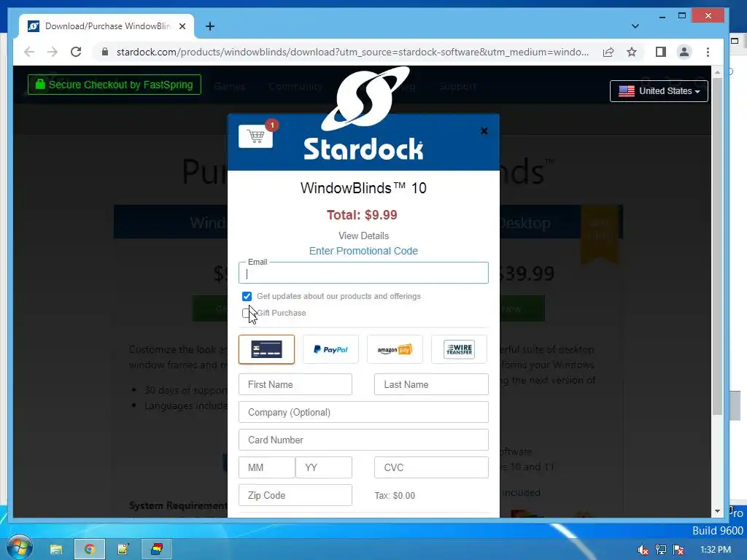Click Enter Promotional Code link
Image resolution: width=747 pixels, height=560 pixels.
coord(363,251)
